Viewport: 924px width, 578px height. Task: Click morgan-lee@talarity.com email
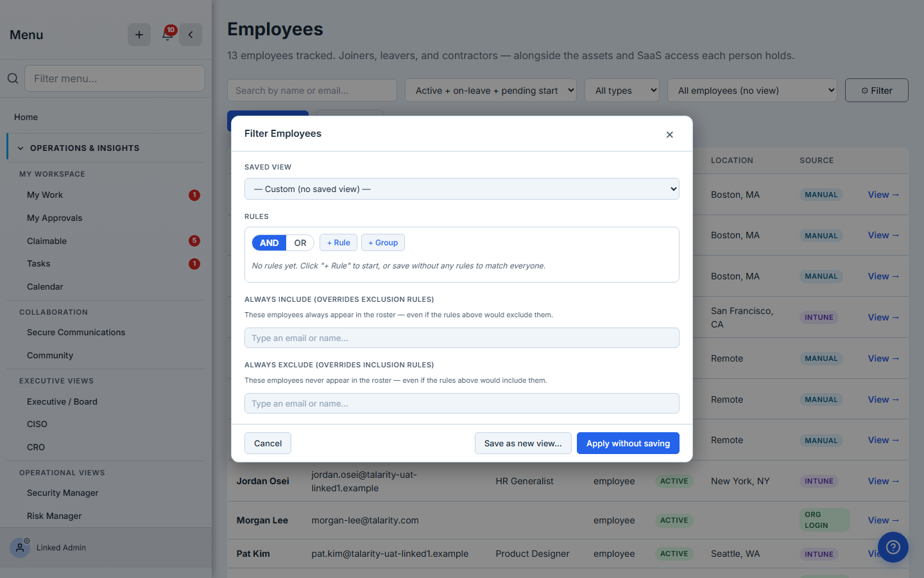coord(365,520)
